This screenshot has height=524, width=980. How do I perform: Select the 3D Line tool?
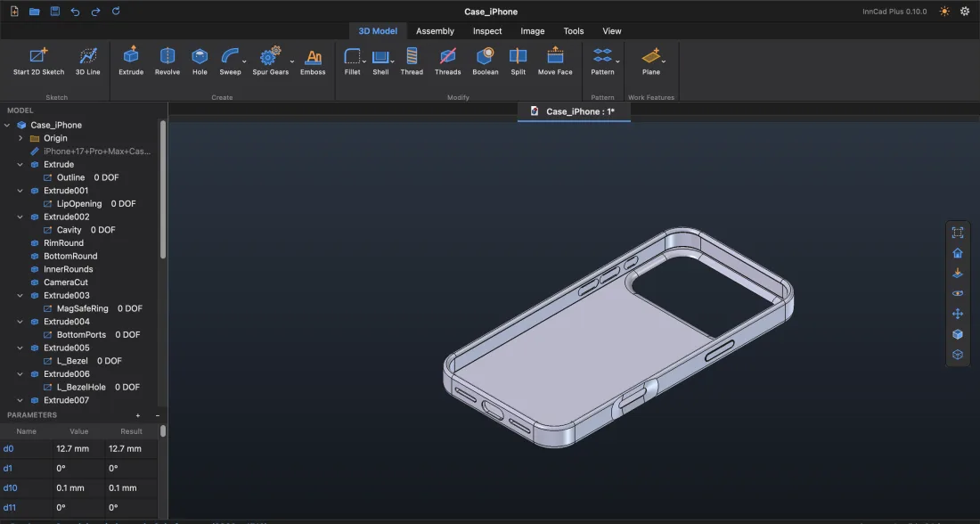(87, 61)
